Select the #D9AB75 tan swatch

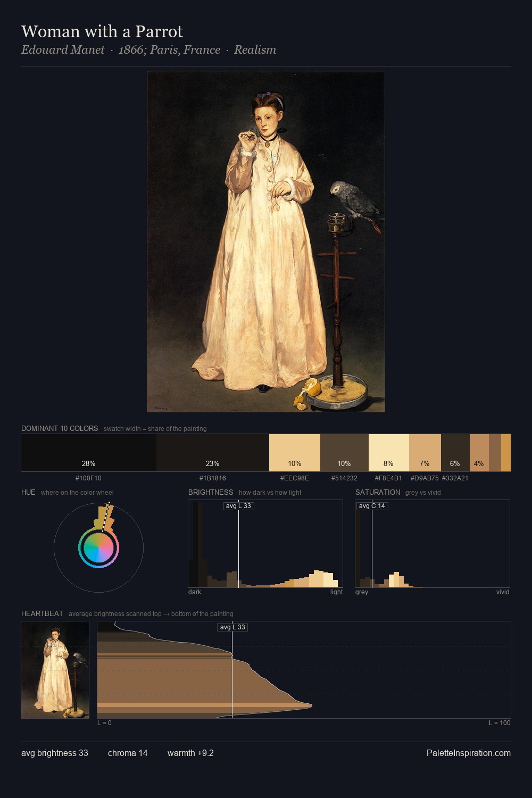425,453
